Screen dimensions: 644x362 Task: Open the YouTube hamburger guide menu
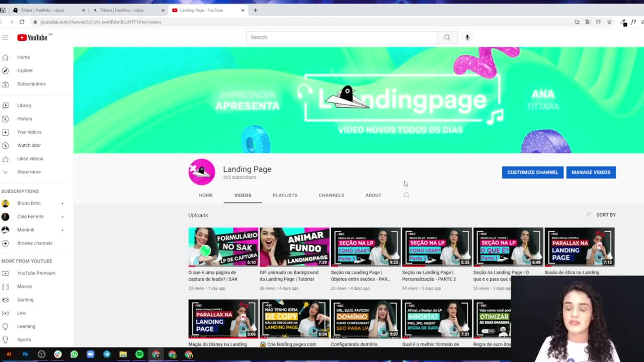click(5, 37)
